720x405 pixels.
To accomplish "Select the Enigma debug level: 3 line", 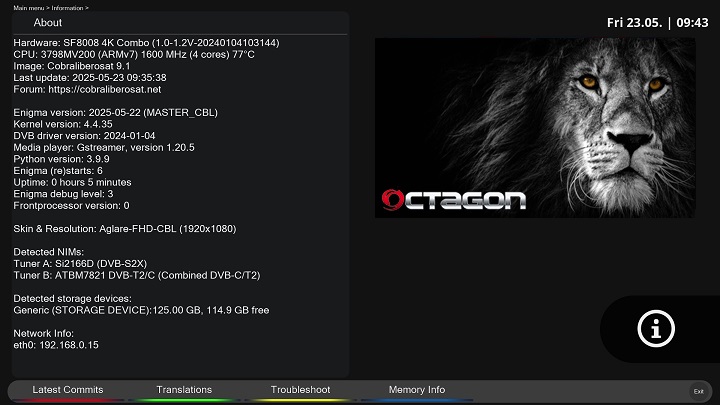I will click(63, 194).
